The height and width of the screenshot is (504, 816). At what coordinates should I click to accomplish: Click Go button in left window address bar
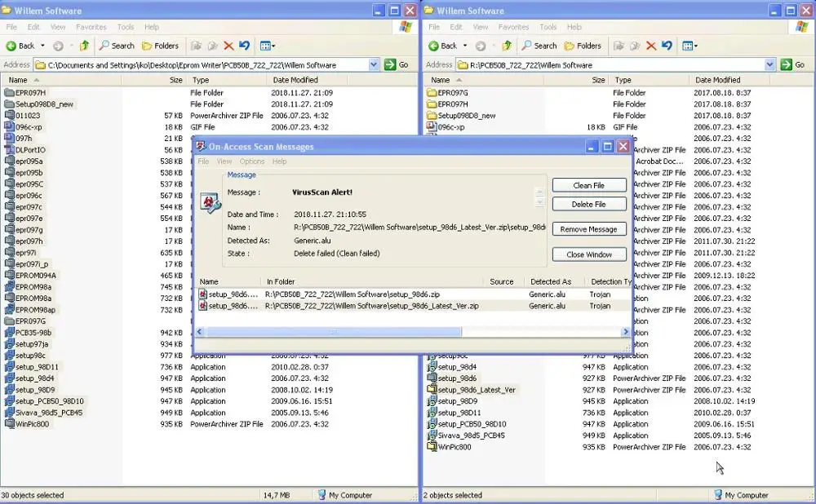point(397,65)
